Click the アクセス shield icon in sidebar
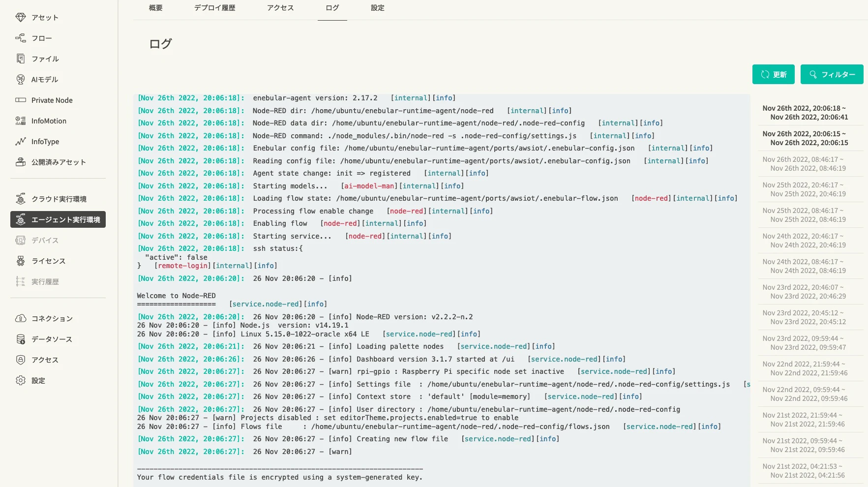The image size is (868, 487). (x=21, y=360)
